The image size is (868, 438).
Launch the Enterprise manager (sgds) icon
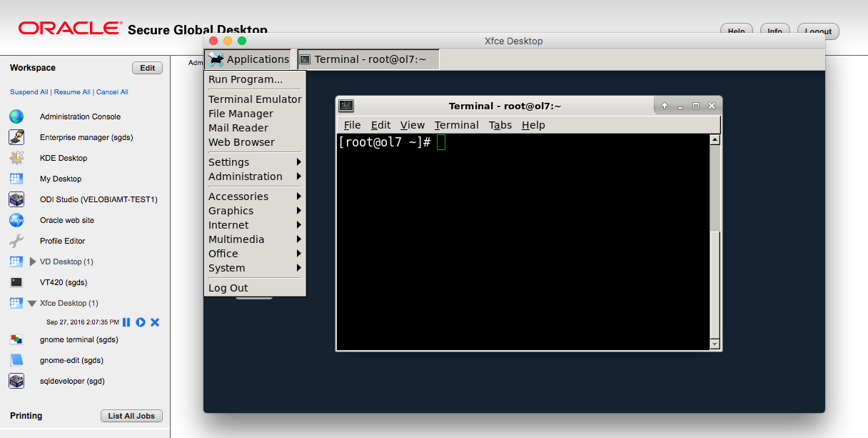tap(16, 137)
